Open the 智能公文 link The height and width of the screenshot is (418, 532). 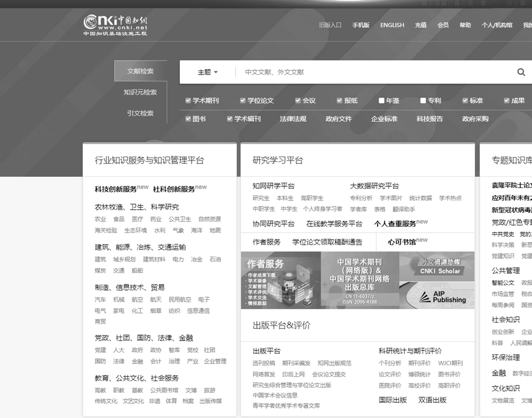click(x=503, y=283)
